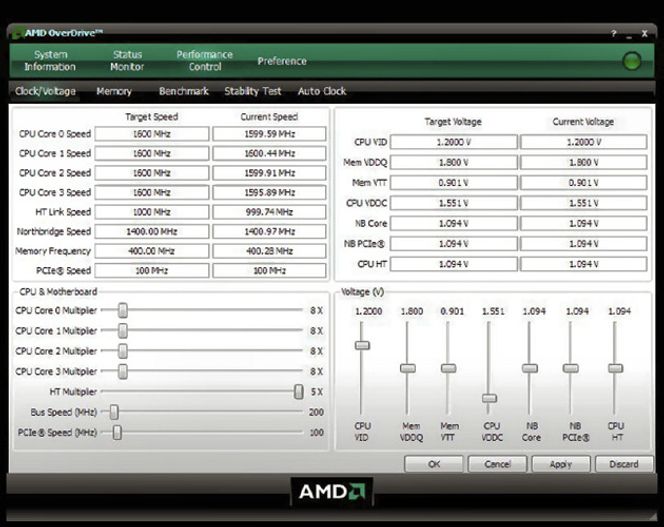The image size is (664, 527).
Task: Click CPU VID current voltage 1.2000 V
Action: pos(584,142)
